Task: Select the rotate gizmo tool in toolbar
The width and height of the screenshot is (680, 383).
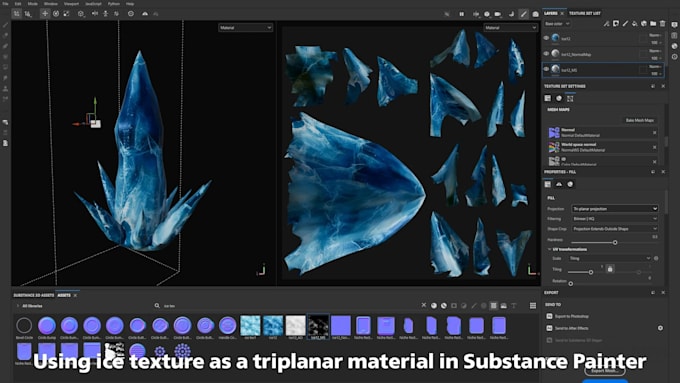Action: (56, 14)
